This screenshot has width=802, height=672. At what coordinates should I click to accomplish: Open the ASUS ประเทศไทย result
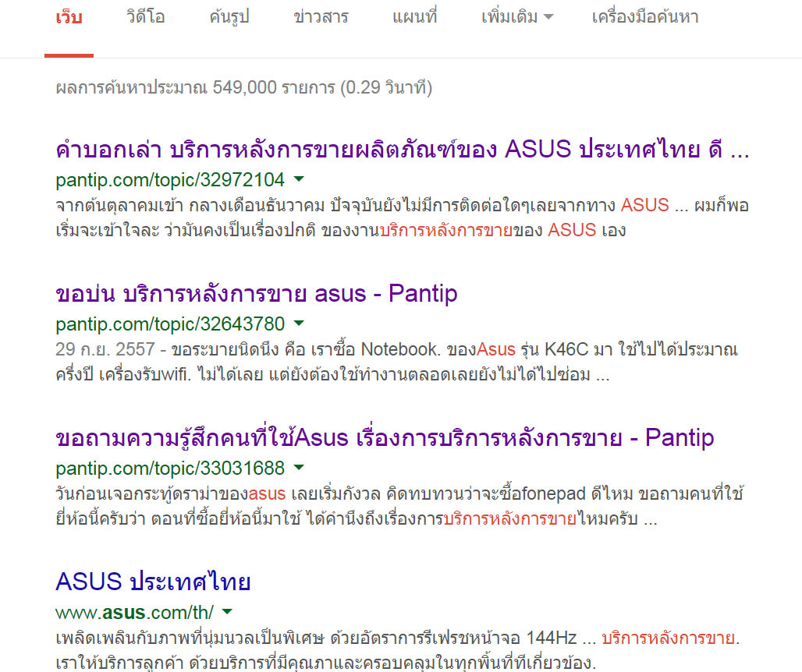(153, 582)
